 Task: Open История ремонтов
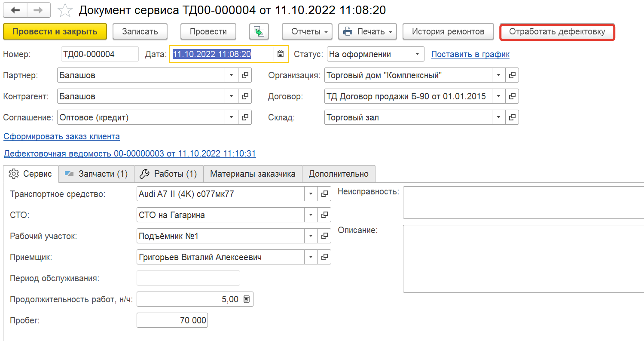[448, 31]
